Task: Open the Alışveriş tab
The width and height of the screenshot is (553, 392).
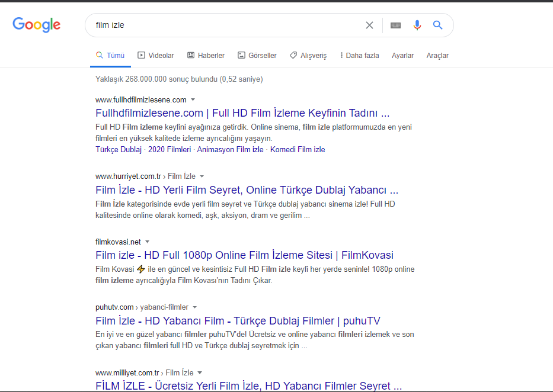Action: click(x=308, y=55)
